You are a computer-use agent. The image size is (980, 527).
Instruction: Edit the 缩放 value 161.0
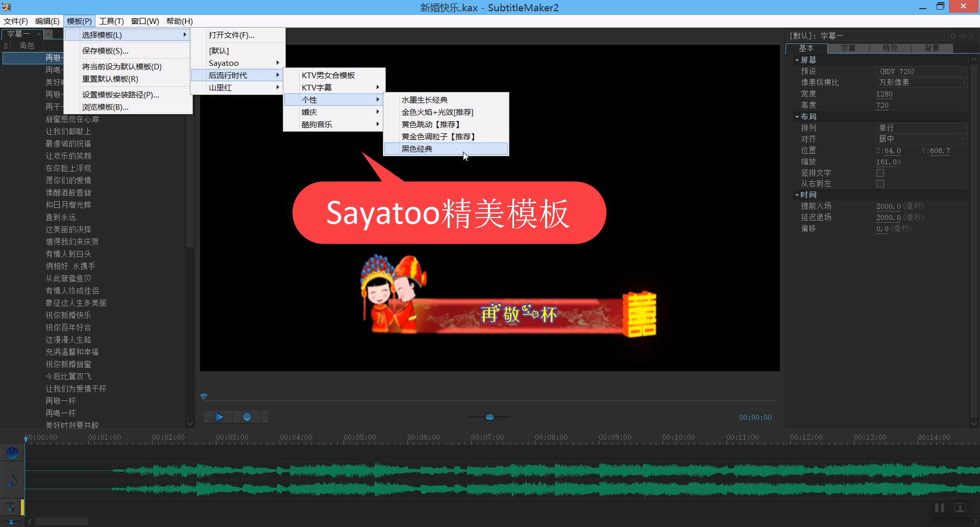(x=886, y=162)
